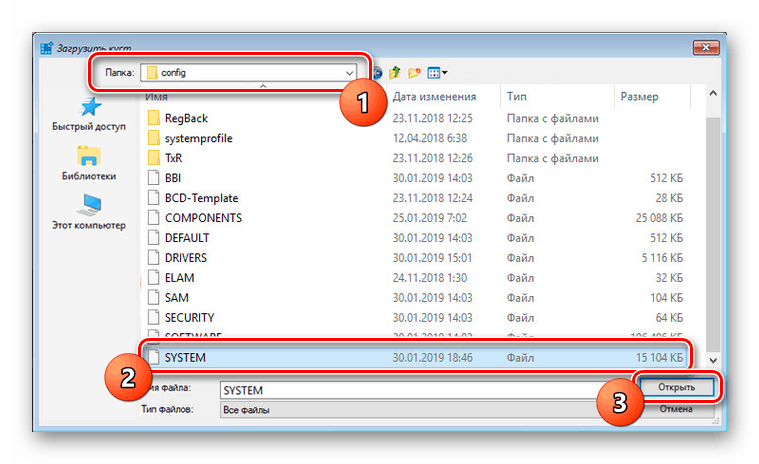The image size is (759, 464).
Task: Click the systemprofile folder name
Action: [x=198, y=138]
